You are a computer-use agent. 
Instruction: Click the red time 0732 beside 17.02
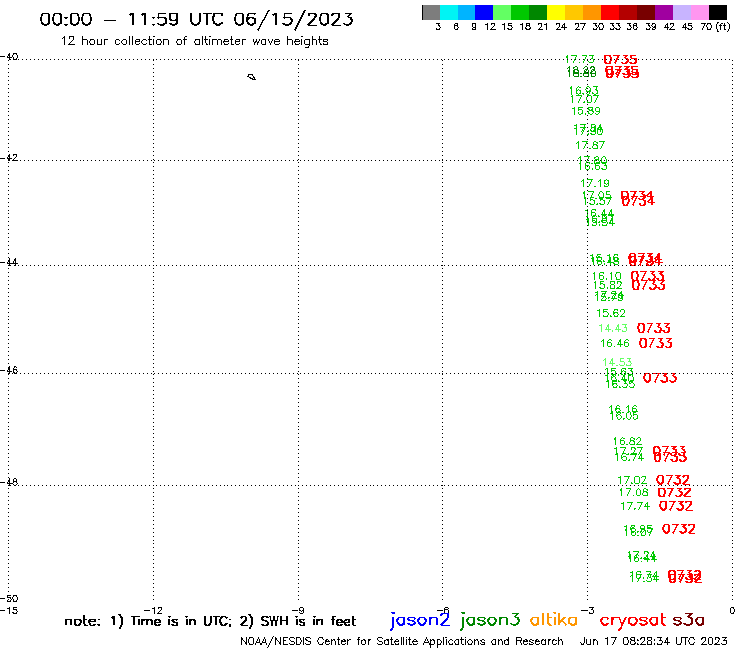(x=673, y=480)
